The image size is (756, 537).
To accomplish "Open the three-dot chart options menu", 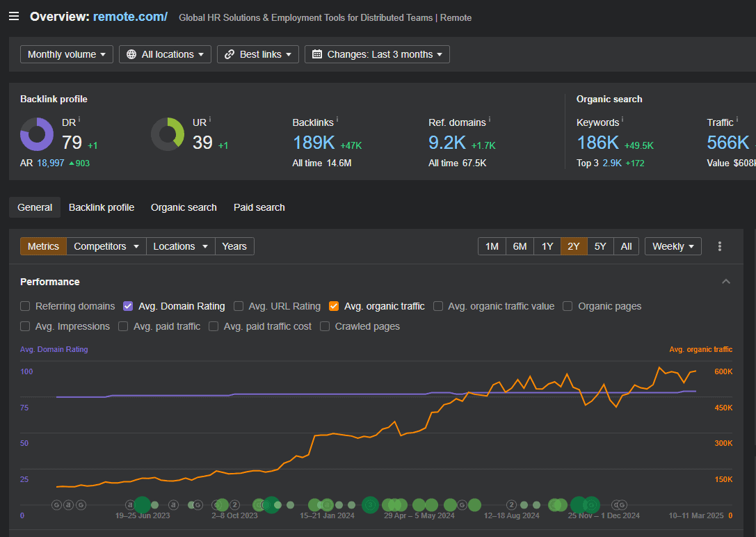I will (x=720, y=246).
